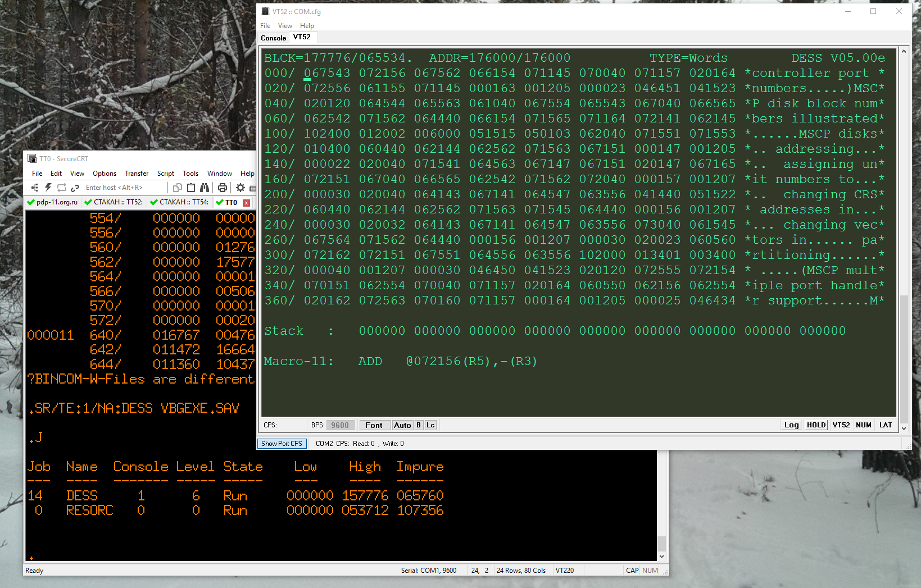Toggle the Log button in VT52
The width and height of the screenshot is (921, 588).
tap(791, 425)
